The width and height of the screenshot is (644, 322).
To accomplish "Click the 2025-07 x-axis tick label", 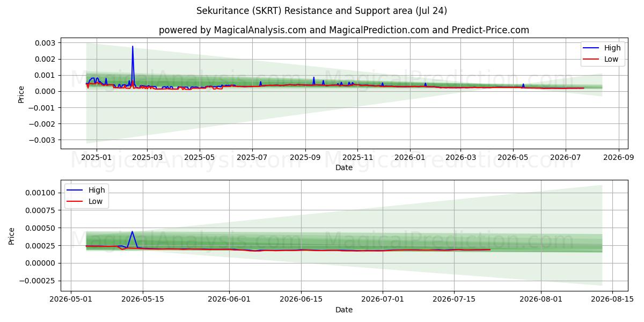I will coord(252,157).
